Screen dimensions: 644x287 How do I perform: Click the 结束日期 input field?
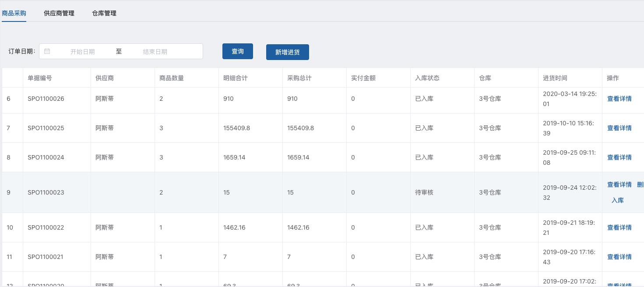coord(155,51)
